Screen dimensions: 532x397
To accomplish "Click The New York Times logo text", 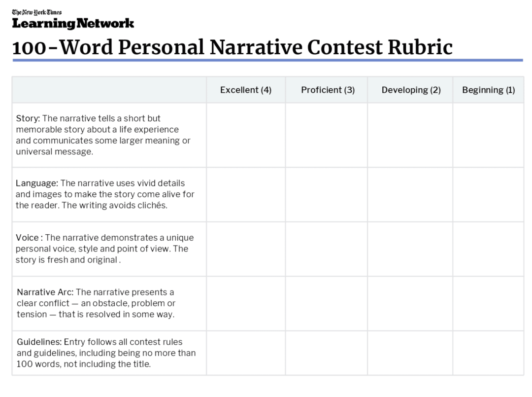I will coord(36,12).
